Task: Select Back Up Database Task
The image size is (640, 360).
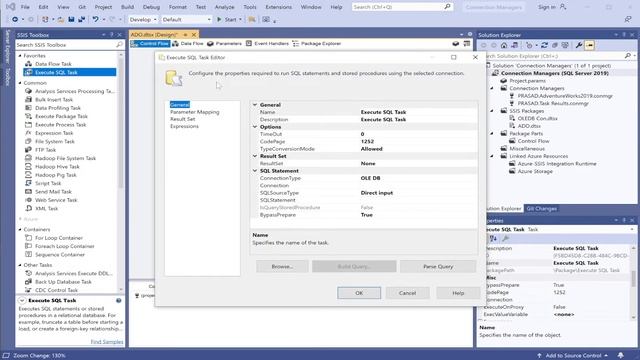Action: tap(63, 282)
